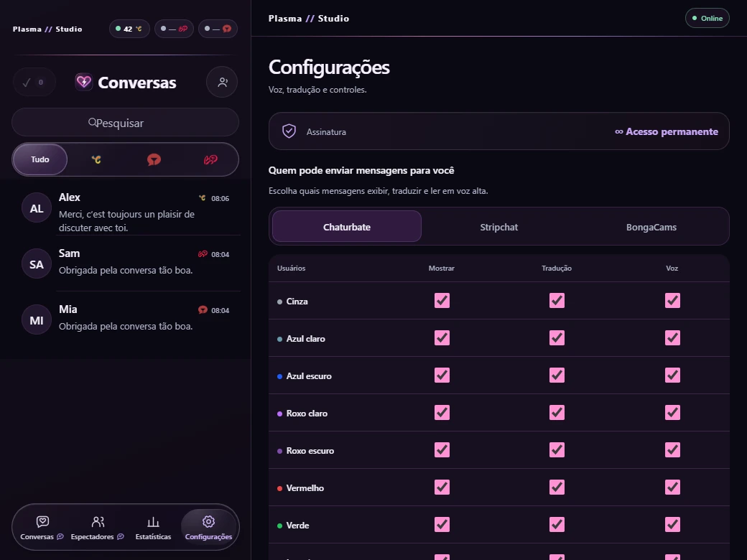Toggle Tradução checkbox for Cinza

[x=557, y=301]
